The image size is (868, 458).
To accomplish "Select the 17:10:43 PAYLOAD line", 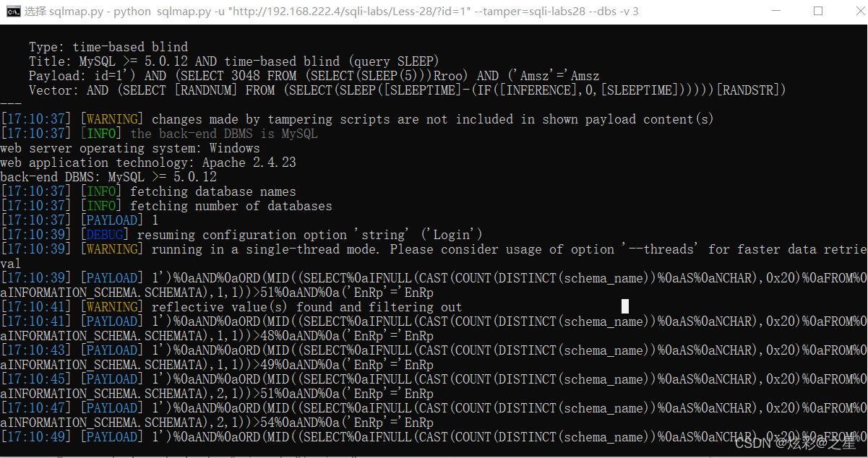I will point(434,358).
